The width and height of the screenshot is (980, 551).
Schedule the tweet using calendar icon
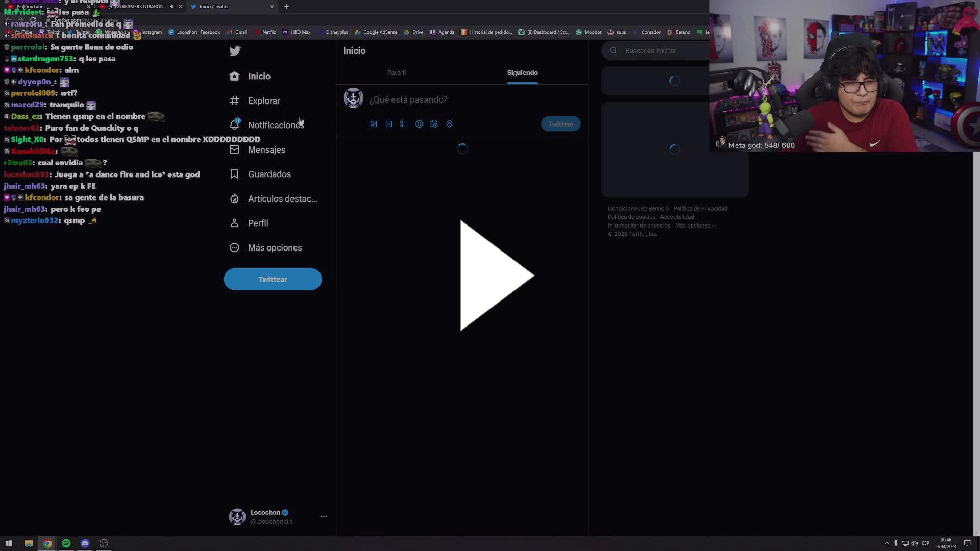coord(434,124)
